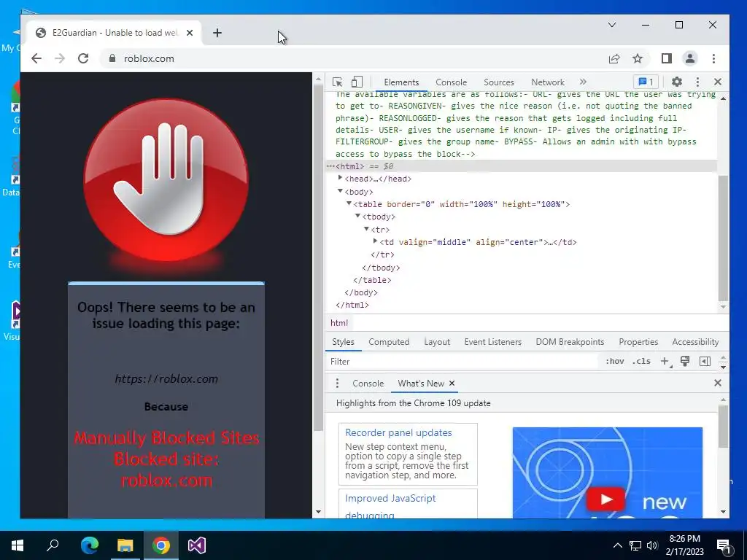Open the issues counter badge
The image size is (747, 560).
pos(646,82)
